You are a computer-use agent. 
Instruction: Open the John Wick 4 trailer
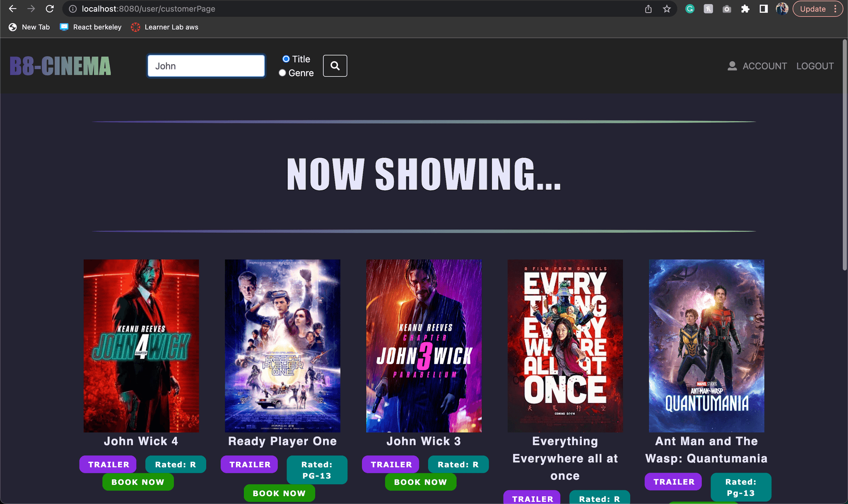pos(108,464)
